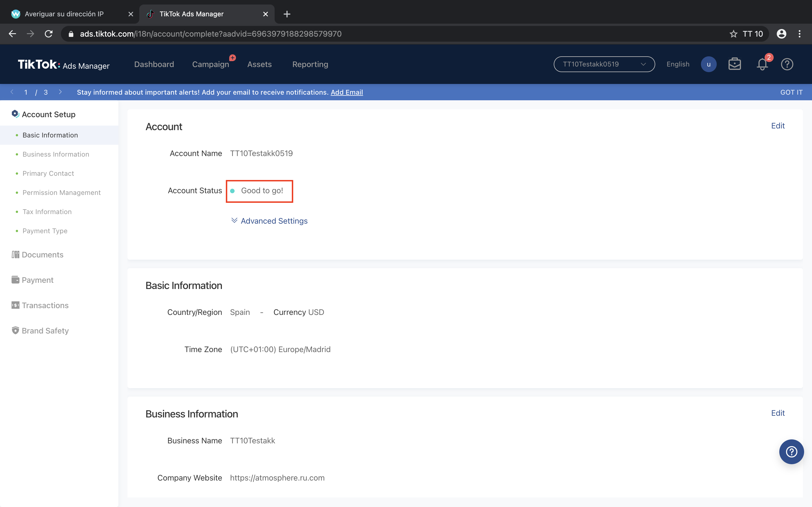The image size is (812, 507).
Task: Open the TT10Testakk0519 account dropdown
Action: pyautogui.click(x=604, y=64)
